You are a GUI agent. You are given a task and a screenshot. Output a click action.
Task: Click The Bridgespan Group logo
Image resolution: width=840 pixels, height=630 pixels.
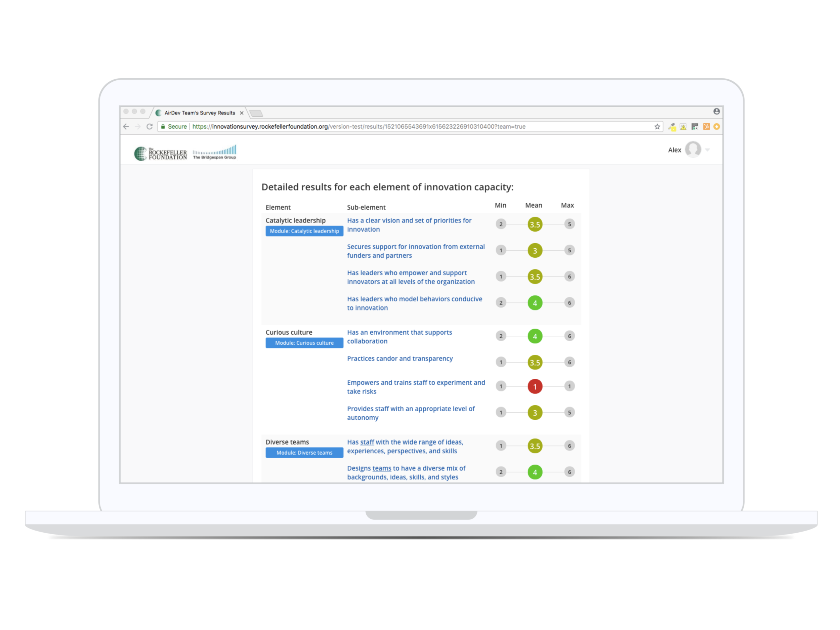215,152
